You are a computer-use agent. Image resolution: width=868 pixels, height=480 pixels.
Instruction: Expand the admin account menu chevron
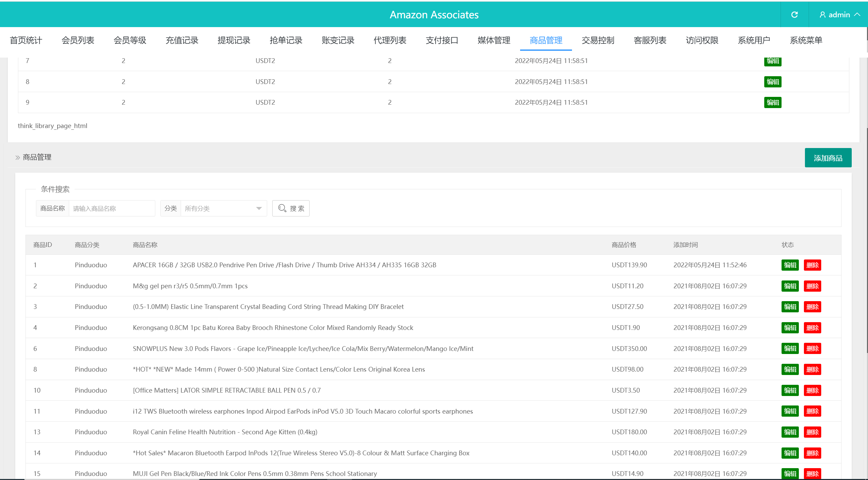[x=857, y=15]
